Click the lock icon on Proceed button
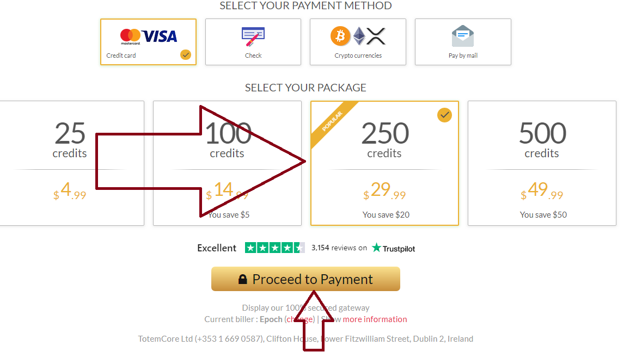The height and width of the screenshot is (364, 642). pyautogui.click(x=243, y=279)
